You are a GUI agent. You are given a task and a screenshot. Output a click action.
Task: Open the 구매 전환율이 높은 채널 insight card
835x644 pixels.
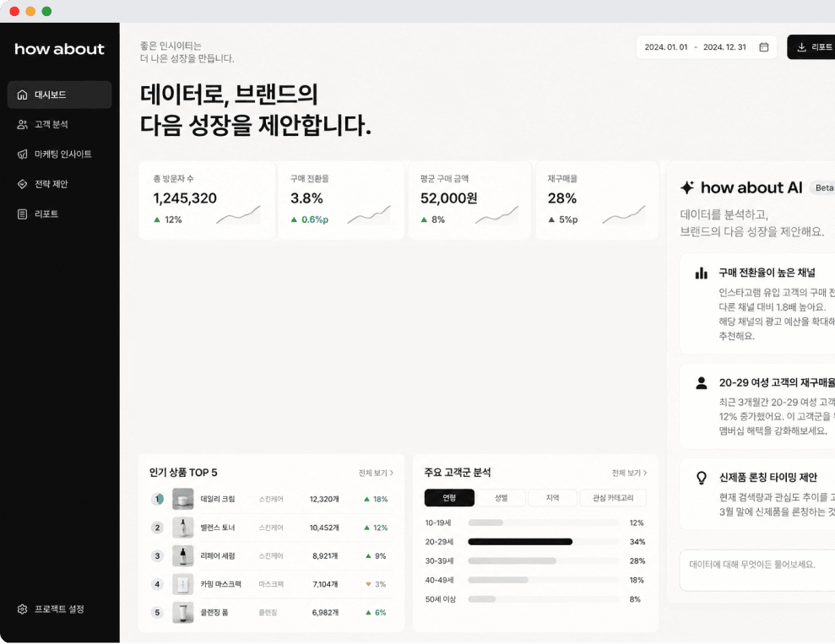pos(757,304)
